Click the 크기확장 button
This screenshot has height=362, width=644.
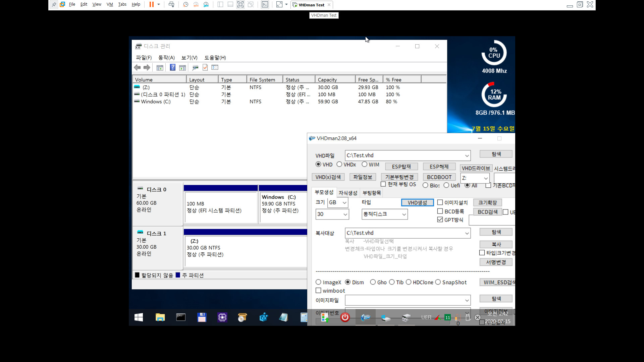(x=487, y=202)
